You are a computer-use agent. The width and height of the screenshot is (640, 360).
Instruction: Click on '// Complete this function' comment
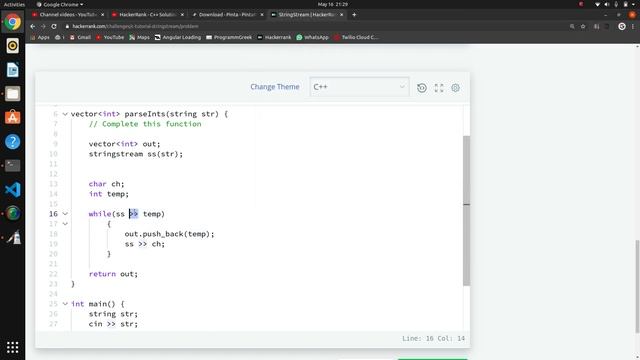[x=145, y=124]
